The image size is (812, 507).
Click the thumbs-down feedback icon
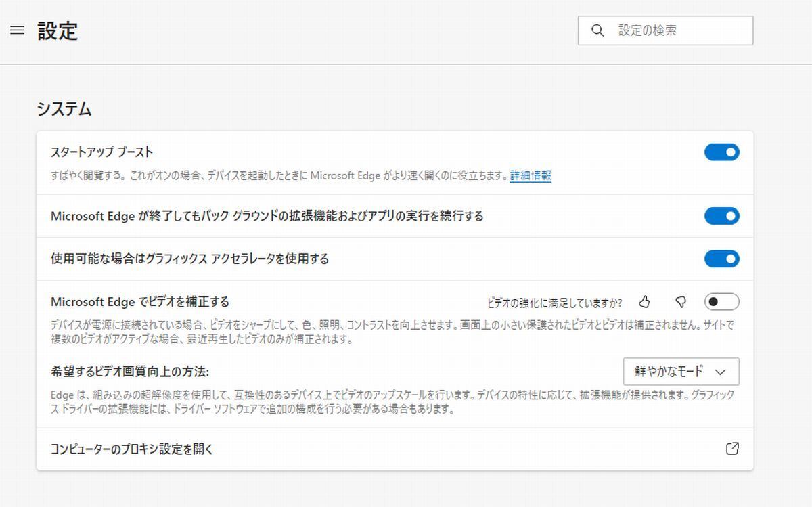coord(681,301)
